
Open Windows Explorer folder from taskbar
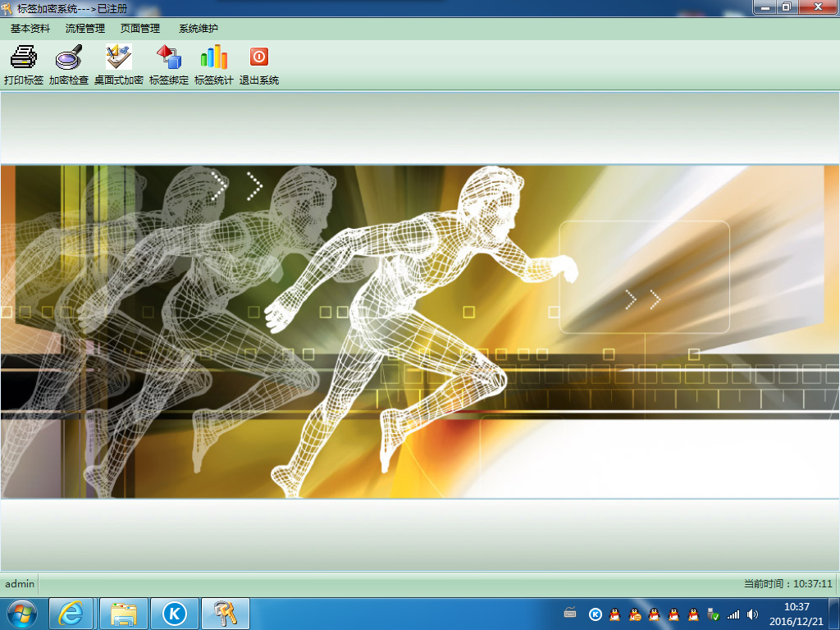[x=123, y=614]
